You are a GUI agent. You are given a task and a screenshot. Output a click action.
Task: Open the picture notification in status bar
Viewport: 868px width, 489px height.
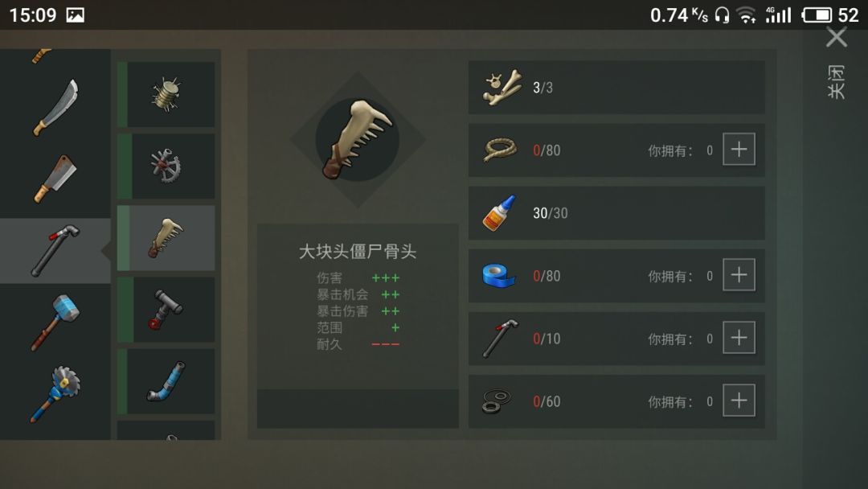point(76,15)
